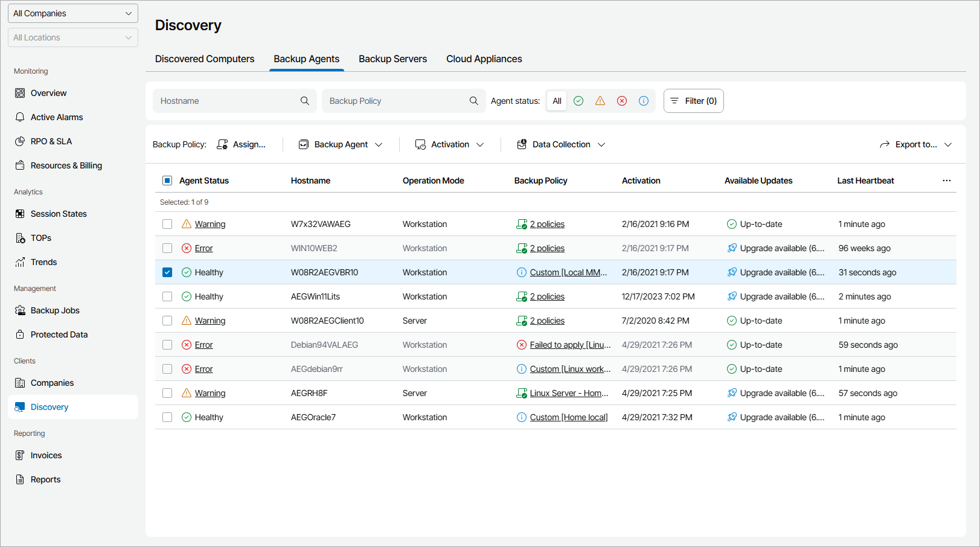Select the green Healthy status filter icon
Screen dimensions: 980x547
pos(578,101)
